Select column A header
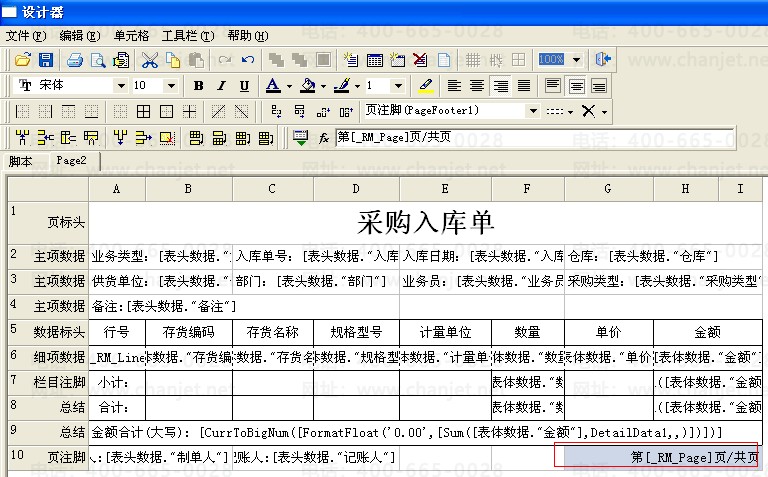The width and height of the screenshot is (768, 477). (x=117, y=189)
